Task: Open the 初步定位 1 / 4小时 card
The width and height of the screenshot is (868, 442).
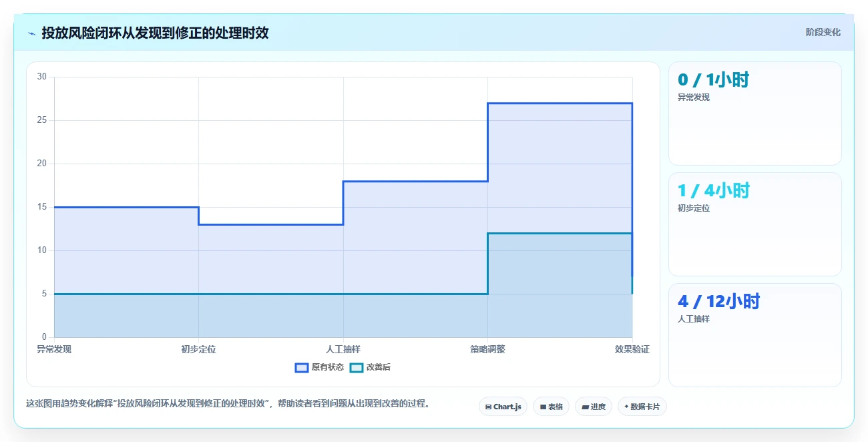Action: pyautogui.click(x=755, y=224)
